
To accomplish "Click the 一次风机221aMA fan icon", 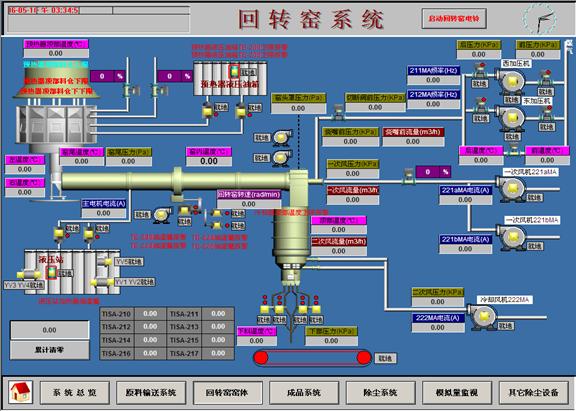I will click(x=511, y=189).
